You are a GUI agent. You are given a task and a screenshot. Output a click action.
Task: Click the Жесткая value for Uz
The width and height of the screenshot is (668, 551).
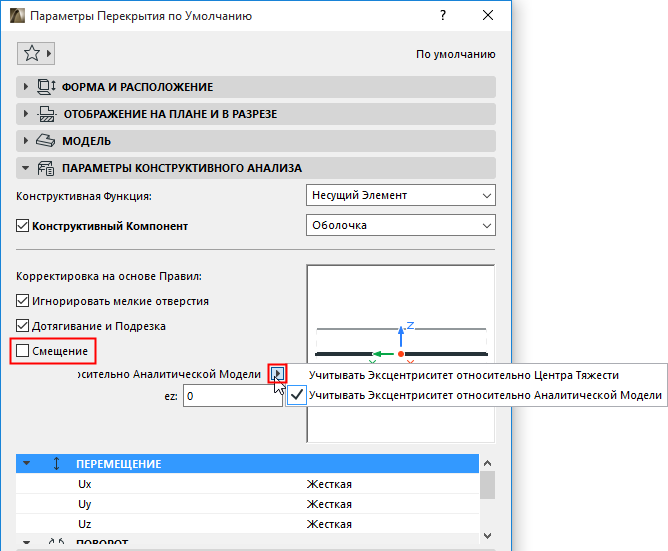[x=329, y=524]
